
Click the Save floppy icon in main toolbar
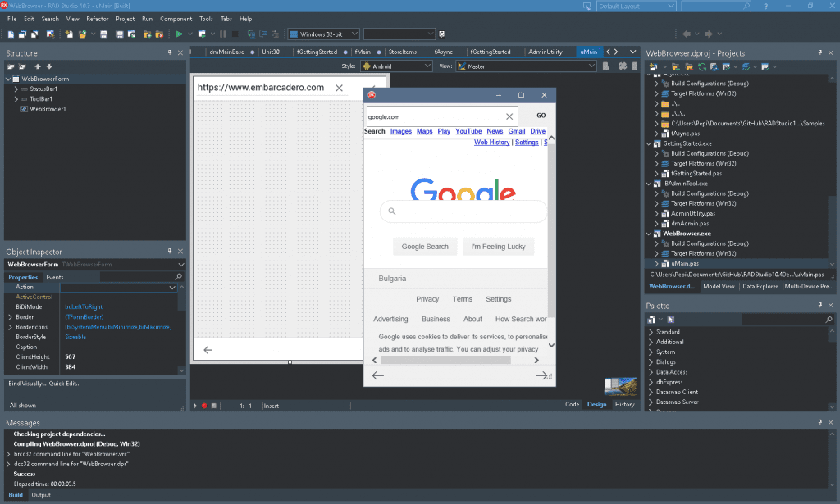coord(104,34)
